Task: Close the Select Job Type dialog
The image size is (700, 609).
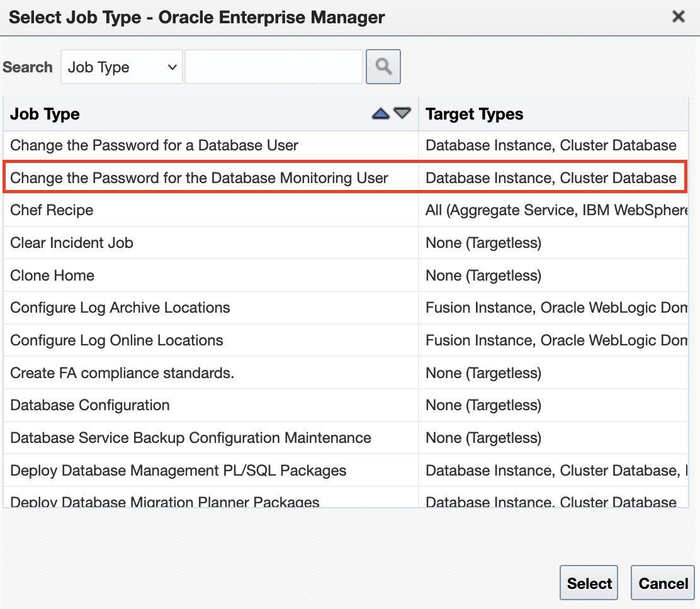Action: pyautogui.click(x=678, y=17)
